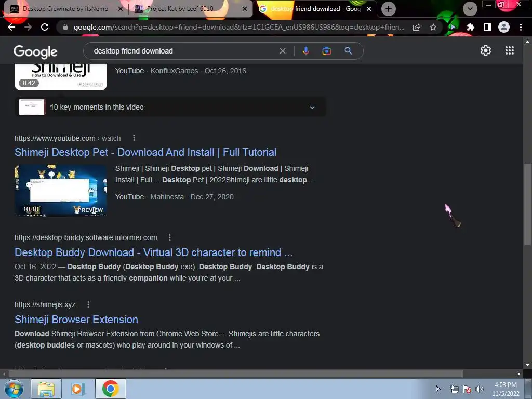Image resolution: width=532 pixels, height=399 pixels.
Task: Open Desktop Buddy Download result link
Action: 153,252
